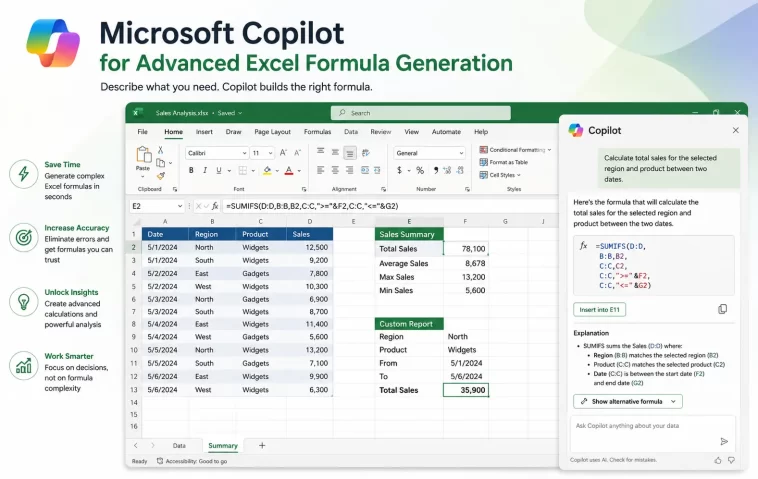Click Format as Table
Screen dimensions: 758x479
coord(503,162)
